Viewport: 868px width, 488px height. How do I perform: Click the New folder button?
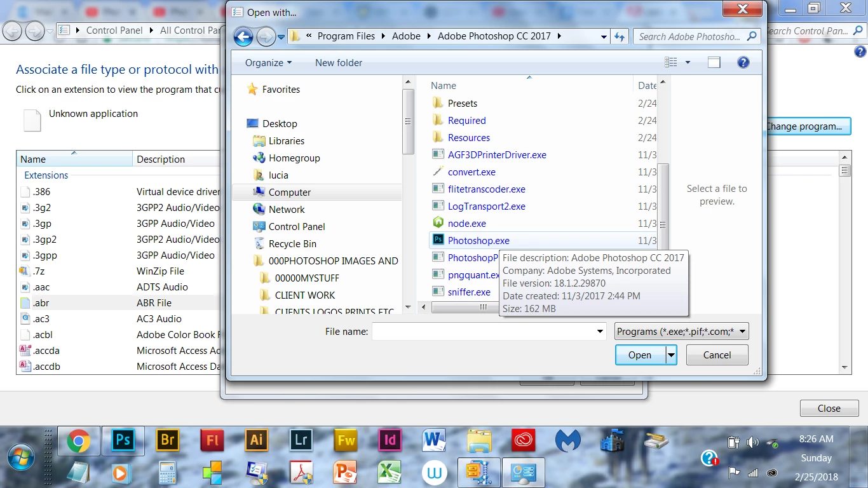pos(339,63)
